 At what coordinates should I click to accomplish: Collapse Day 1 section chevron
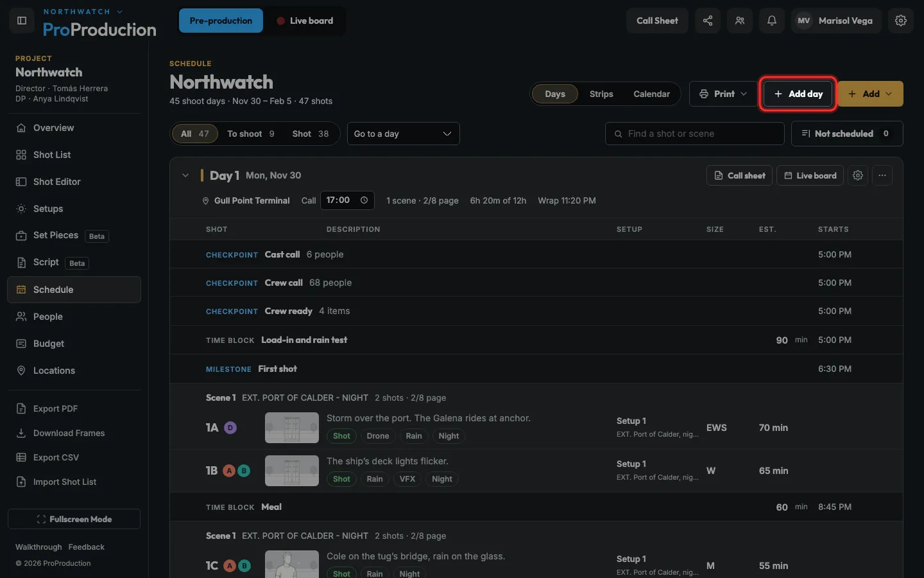(x=185, y=175)
